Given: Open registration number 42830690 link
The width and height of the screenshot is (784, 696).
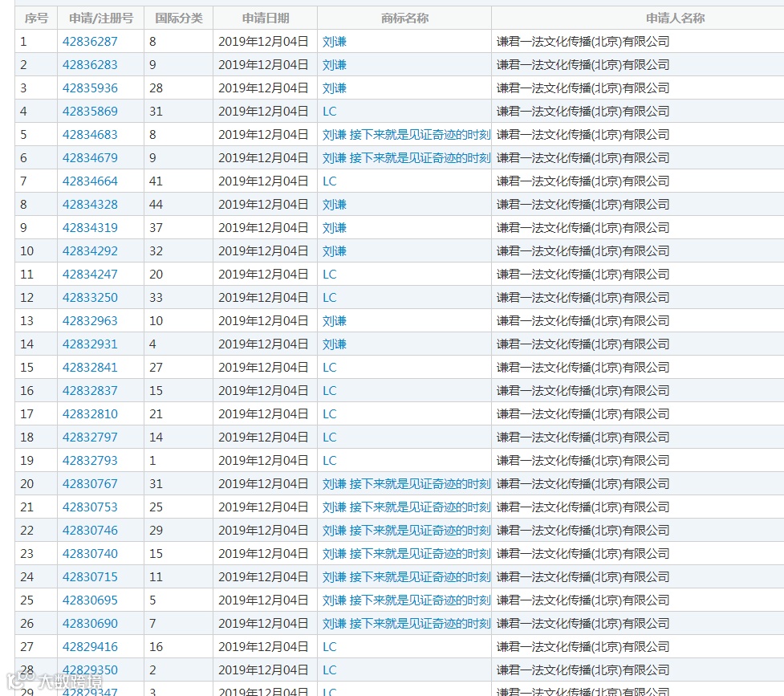Looking at the screenshot, I should click(x=90, y=624).
